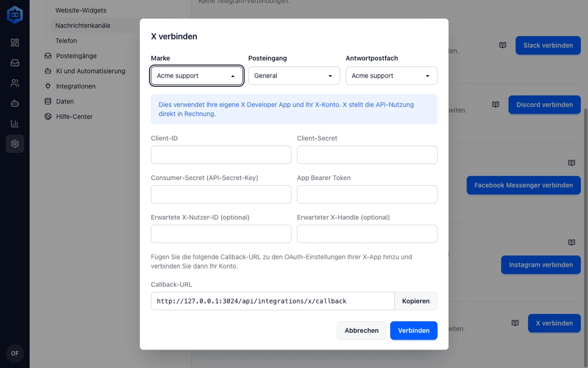Open the contacts people icon in sidebar
This screenshot has height=368, width=588.
pos(15,83)
